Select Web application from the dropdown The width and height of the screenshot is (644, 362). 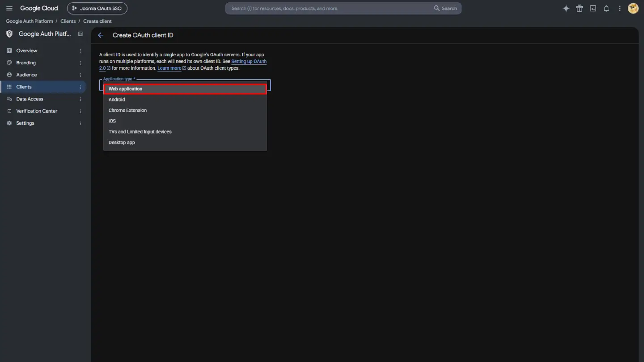click(185, 89)
